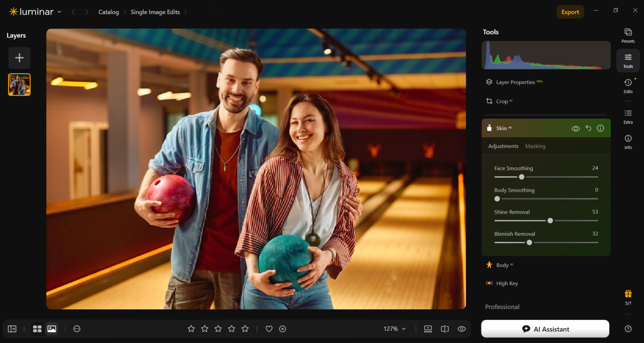The image size is (644, 343).
Task: Toggle the Skin tool visibility eye
Action: 576,128
